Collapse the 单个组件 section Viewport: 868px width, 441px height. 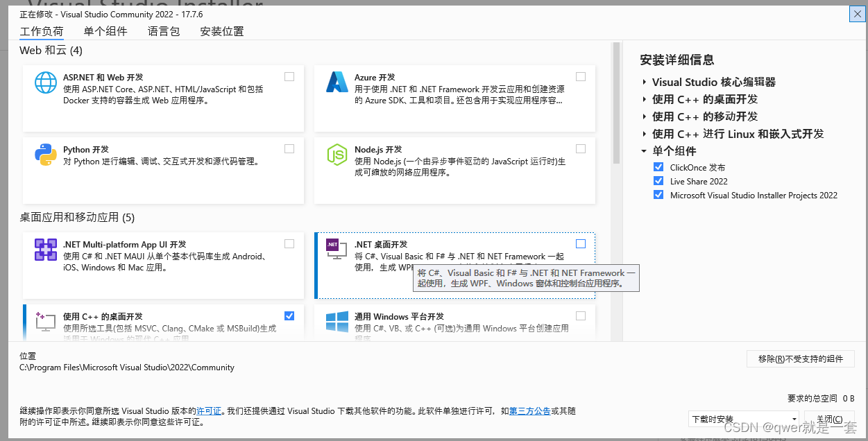click(x=645, y=151)
